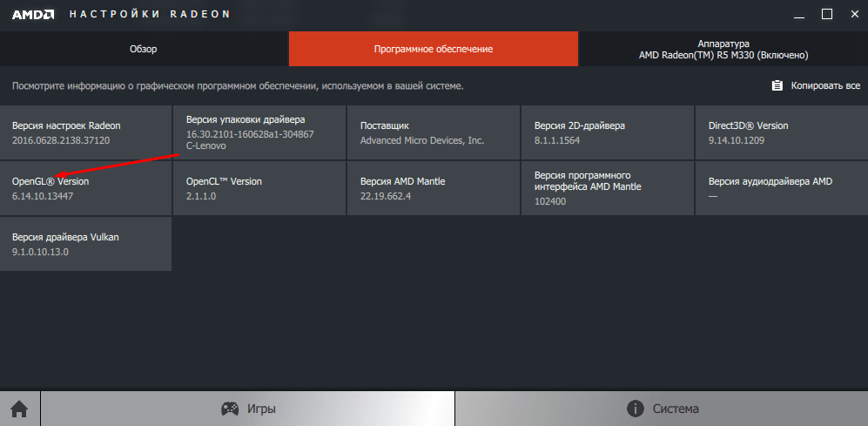This screenshot has width=868, height=426.
Task: Click the OpenCL™ Version label
Action: click(224, 181)
